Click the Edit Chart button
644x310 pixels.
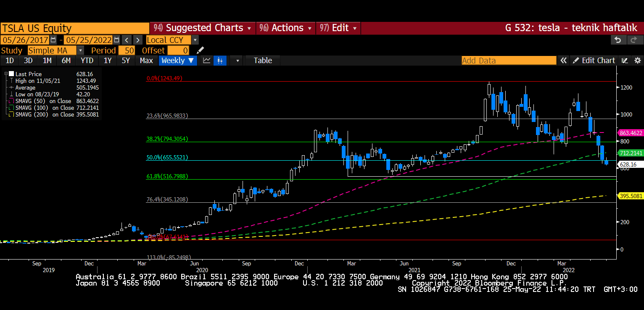(x=594, y=61)
